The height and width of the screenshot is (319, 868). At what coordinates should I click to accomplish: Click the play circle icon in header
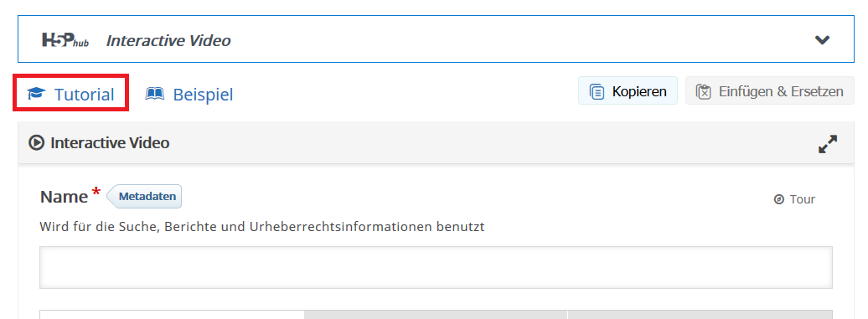[36, 143]
